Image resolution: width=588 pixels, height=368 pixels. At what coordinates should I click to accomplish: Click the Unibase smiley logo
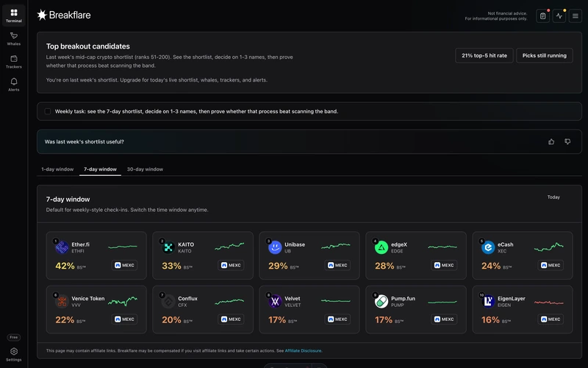tap(275, 247)
